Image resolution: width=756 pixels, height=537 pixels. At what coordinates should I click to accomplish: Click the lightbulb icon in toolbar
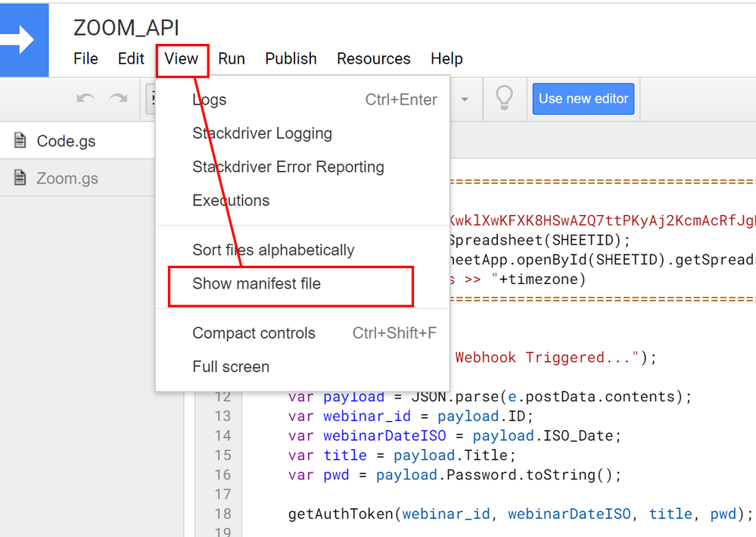coord(504,98)
